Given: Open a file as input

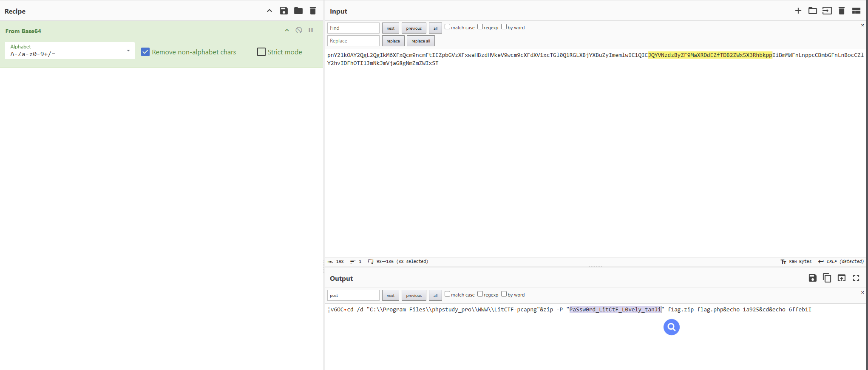Looking at the screenshot, I should click(827, 11).
